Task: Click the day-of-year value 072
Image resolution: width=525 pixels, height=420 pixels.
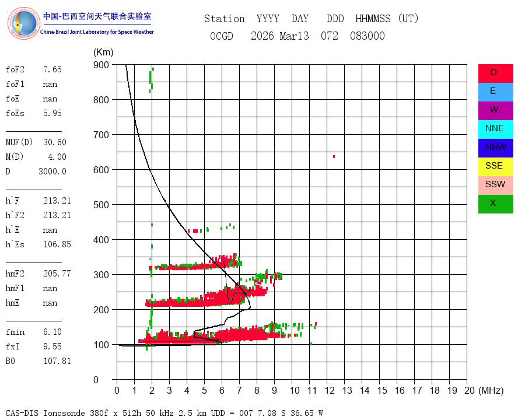Action: (x=330, y=36)
